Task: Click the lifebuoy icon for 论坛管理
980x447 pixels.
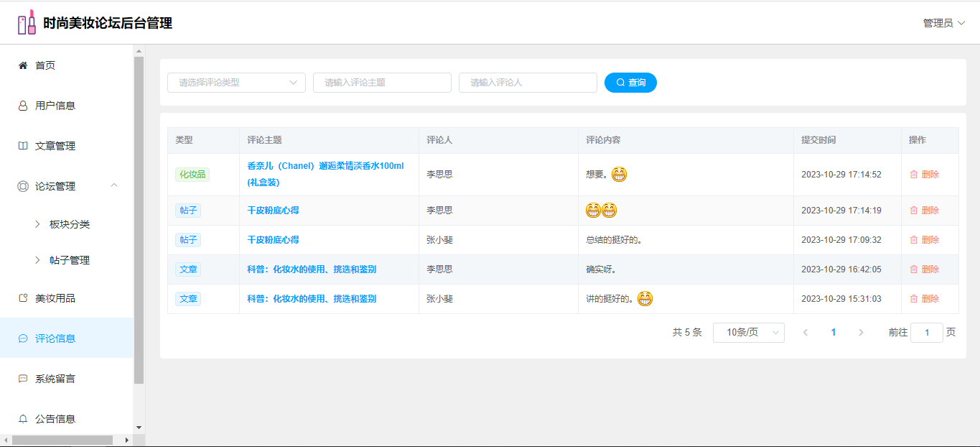Action: pyautogui.click(x=23, y=186)
